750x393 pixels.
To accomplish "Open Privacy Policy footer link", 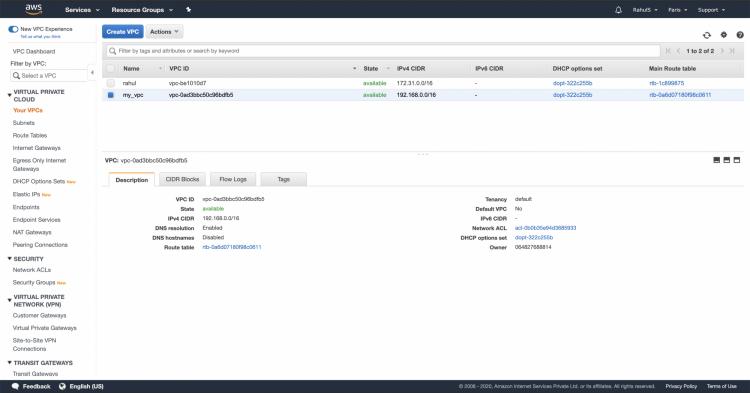I will tap(681, 386).
